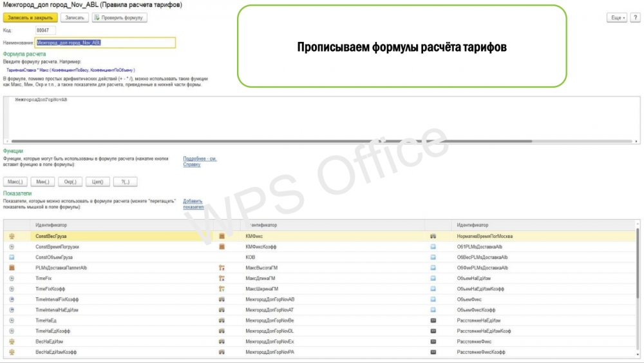
Task: Click the Записать button
Action: point(75,17)
